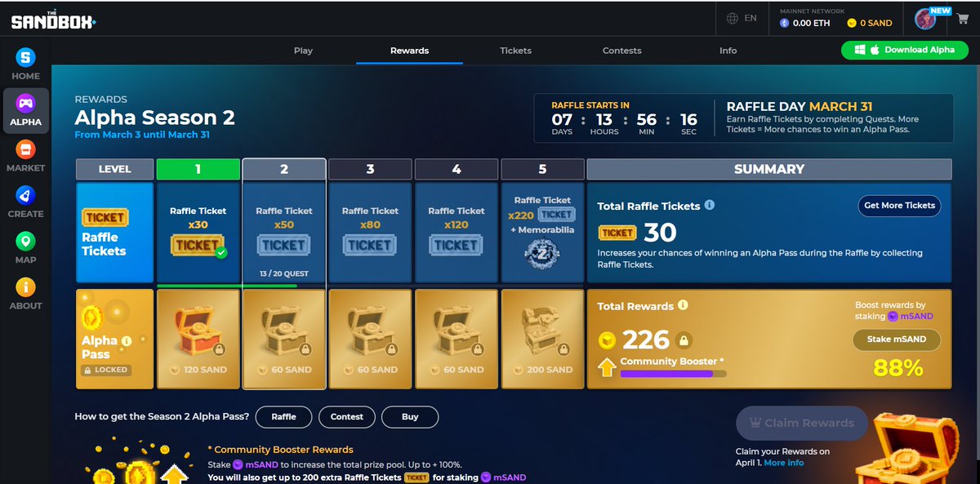Switch to the Play tab
The image size is (980, 484).
pyautogui.click(x=303, y=51)
